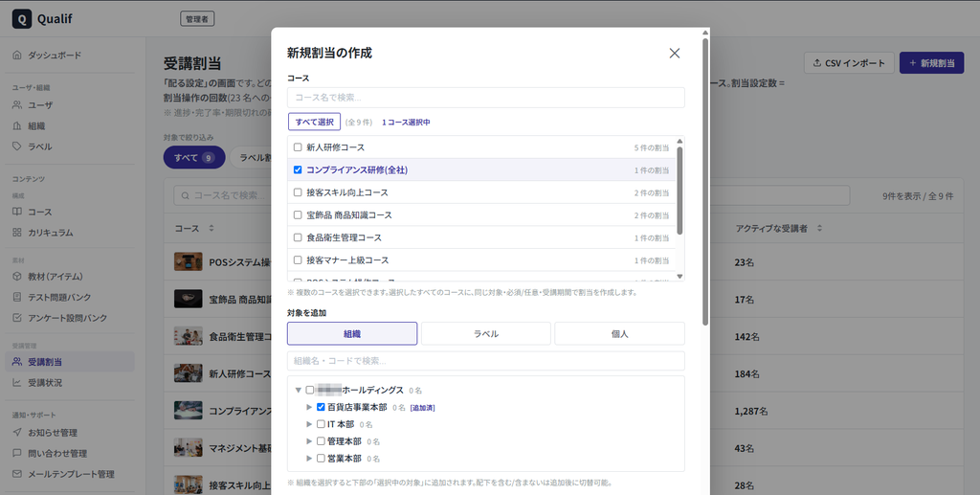Switch to the 個人 target tab
The width and height of the screenshot is (980, 495).
click(x=619, y=334)
